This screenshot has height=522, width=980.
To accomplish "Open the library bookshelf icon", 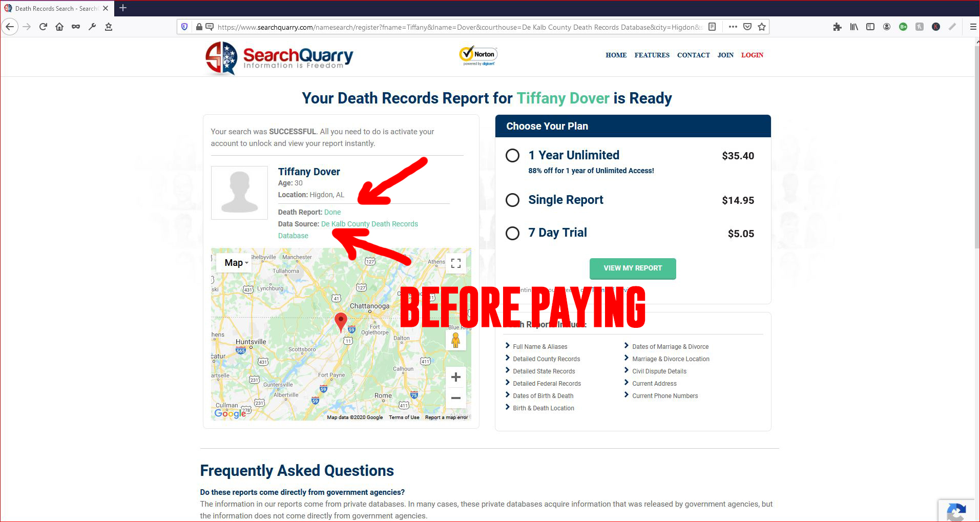I will click(854, 27).
